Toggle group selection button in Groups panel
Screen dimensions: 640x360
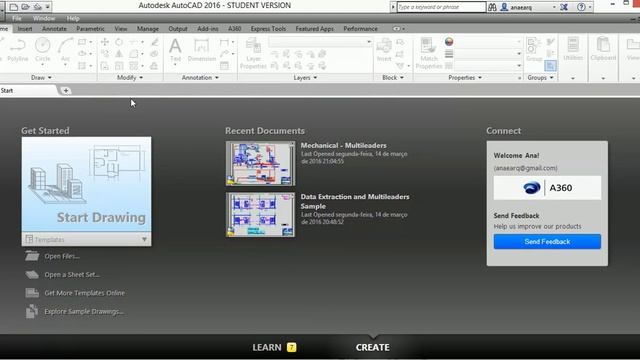click(x=550, y=65)
